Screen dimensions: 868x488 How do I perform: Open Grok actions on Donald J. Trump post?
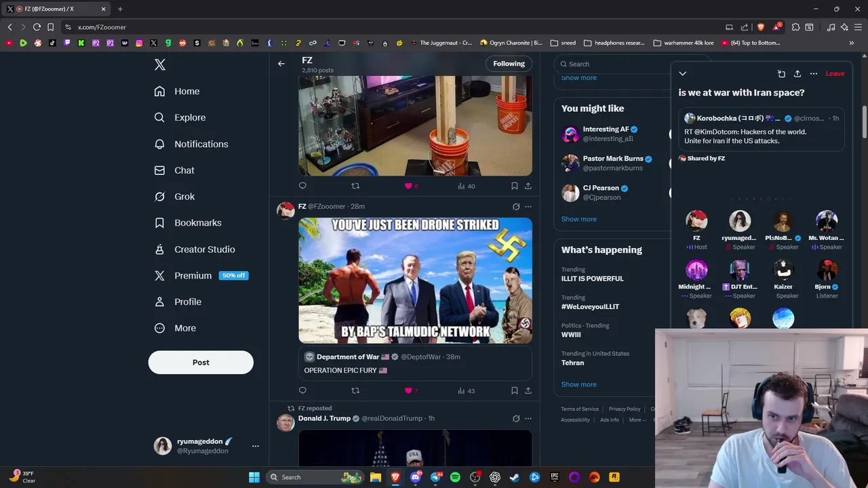(516, 419)
